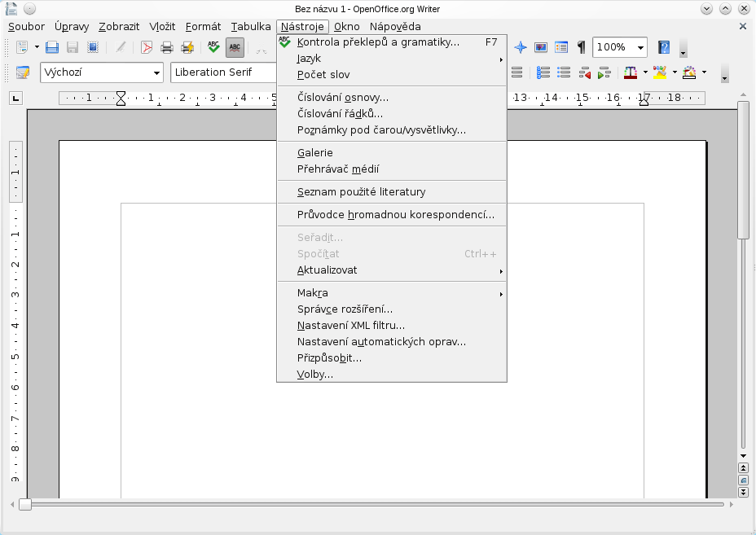This screenshot has width=756, height=535.
Task: Open the Soubor menu
Action: click(27, 27)
